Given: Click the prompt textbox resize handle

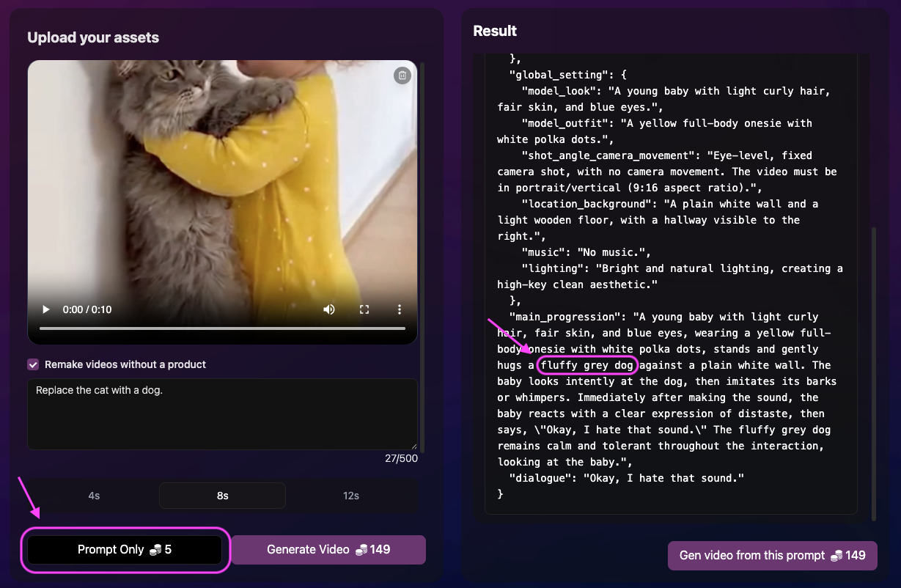Looking at the screenshot, I should (x=413, y=446).
